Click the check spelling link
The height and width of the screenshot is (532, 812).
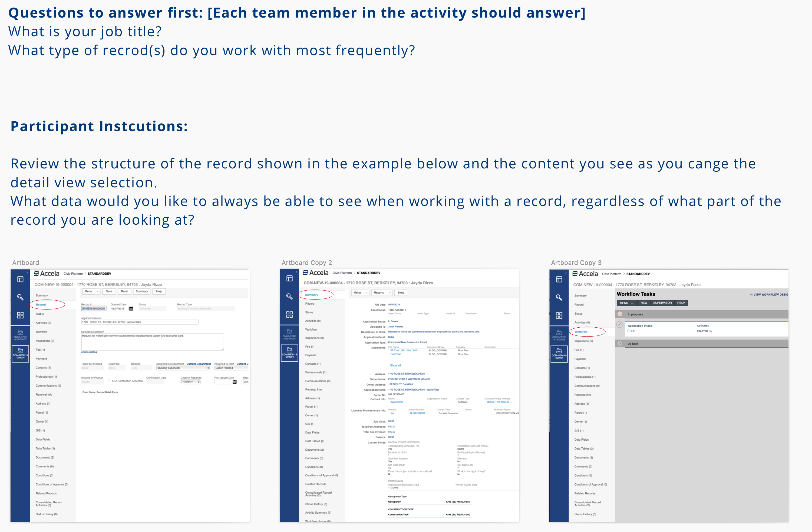tap(89, 352)
